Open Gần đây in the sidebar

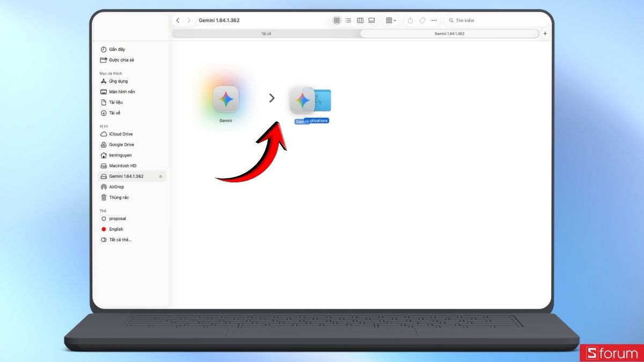point(133,49)
